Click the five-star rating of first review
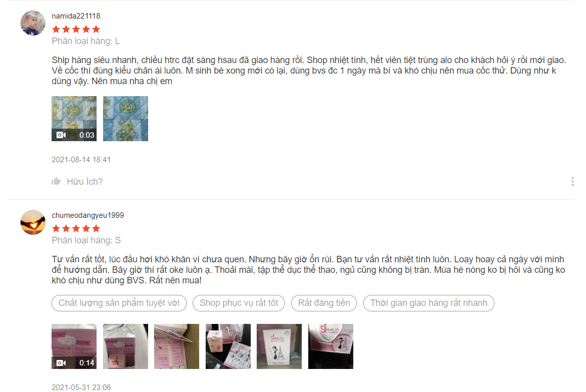Screen dimensions: 586x392 [76, 29]
